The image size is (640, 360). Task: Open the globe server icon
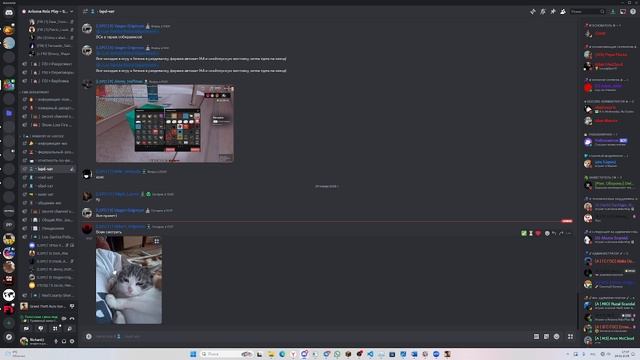[x=9, y=295]
